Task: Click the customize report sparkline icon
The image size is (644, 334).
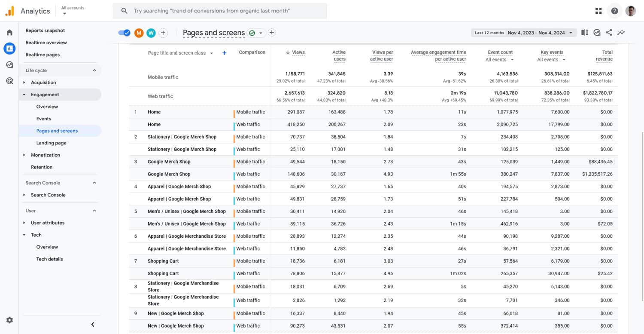Action: coord(621,32)
